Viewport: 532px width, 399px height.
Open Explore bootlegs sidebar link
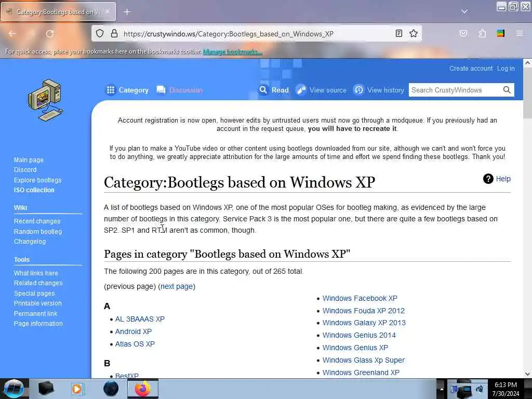(x=37, y=180)
